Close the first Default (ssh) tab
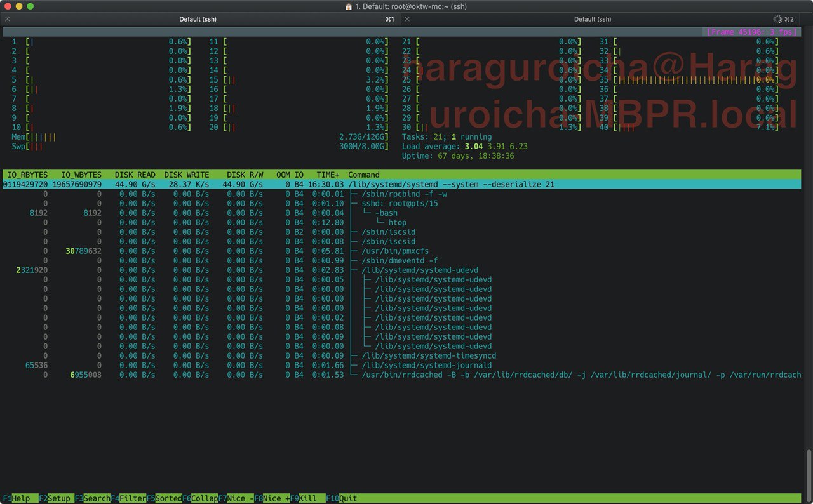The width and height of the screenshot is (813, 504). pos(7,19)
